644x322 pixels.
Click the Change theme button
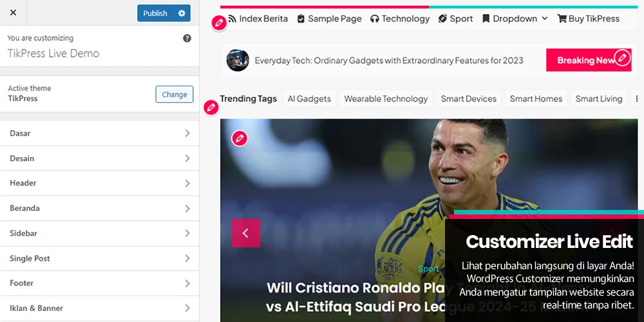(x=174, y=95)
